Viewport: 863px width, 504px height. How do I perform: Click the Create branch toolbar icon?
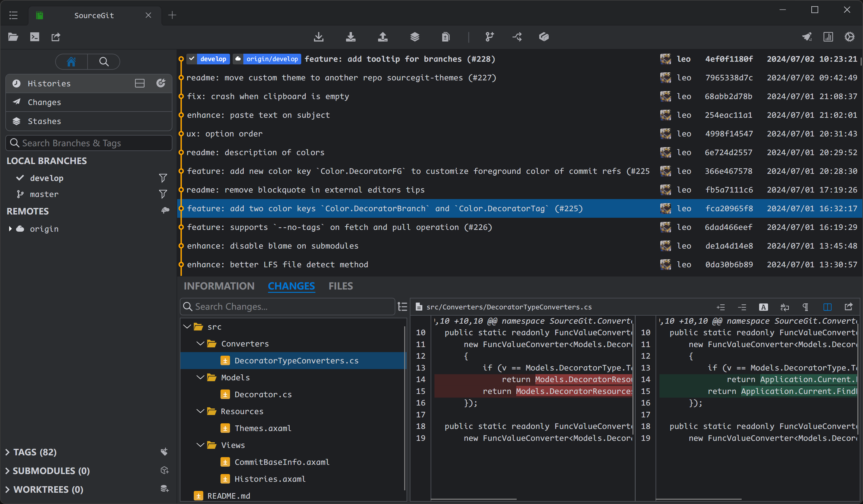coord(489,37)
